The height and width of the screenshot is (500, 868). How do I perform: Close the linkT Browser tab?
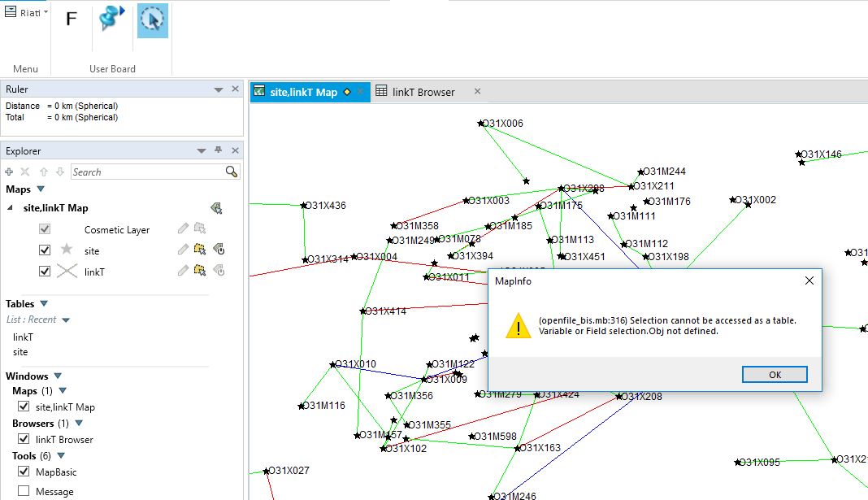tap(477, 91)
